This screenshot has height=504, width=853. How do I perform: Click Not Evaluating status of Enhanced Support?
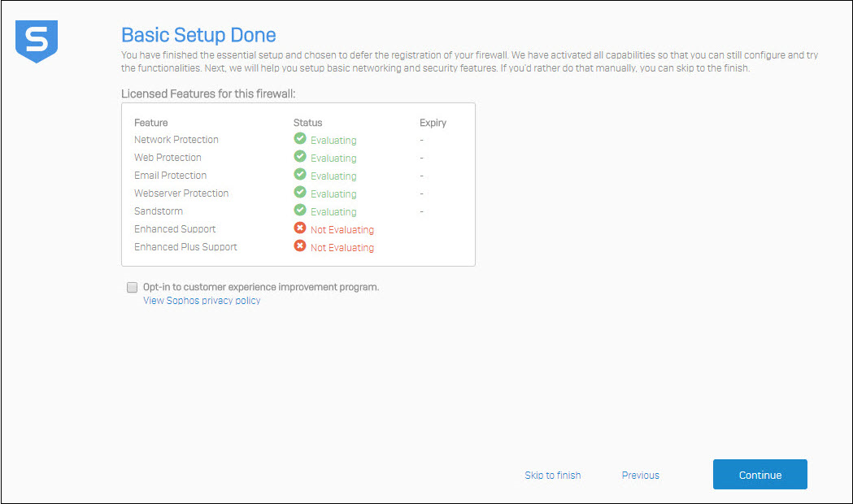tap(342, 230)
